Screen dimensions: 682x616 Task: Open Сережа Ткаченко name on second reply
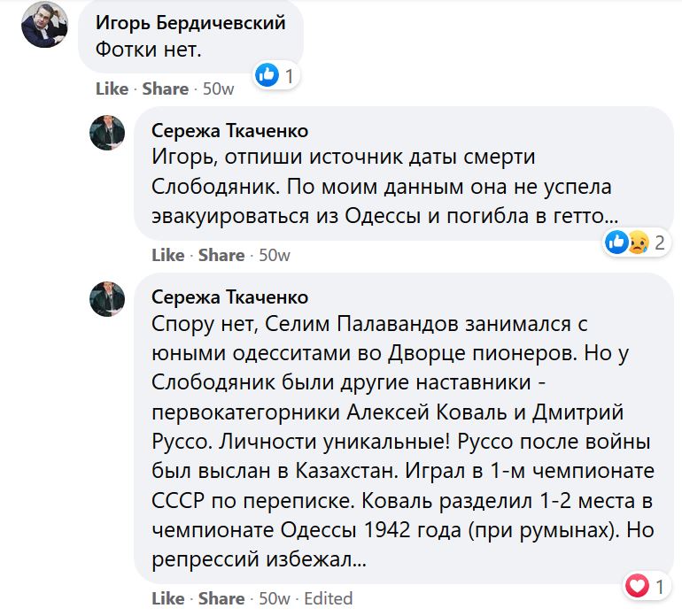click(229, 296)
